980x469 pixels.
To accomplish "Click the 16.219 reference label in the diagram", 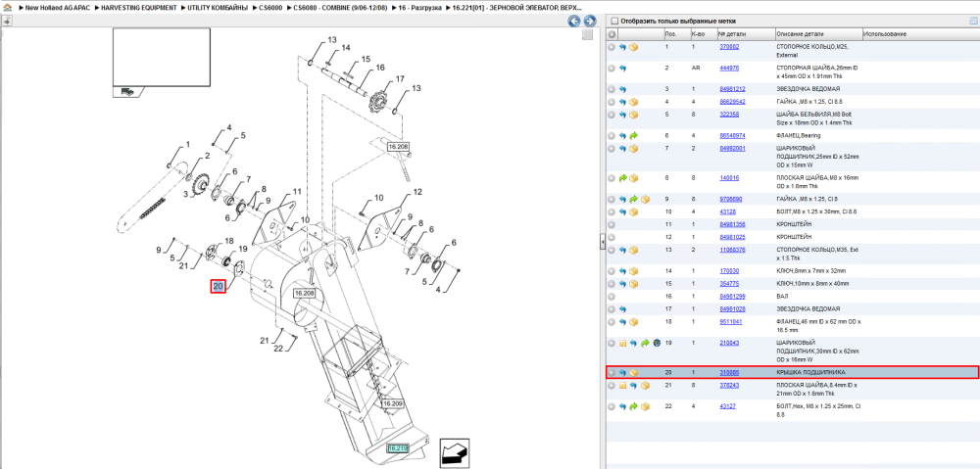I will point(397,448).
